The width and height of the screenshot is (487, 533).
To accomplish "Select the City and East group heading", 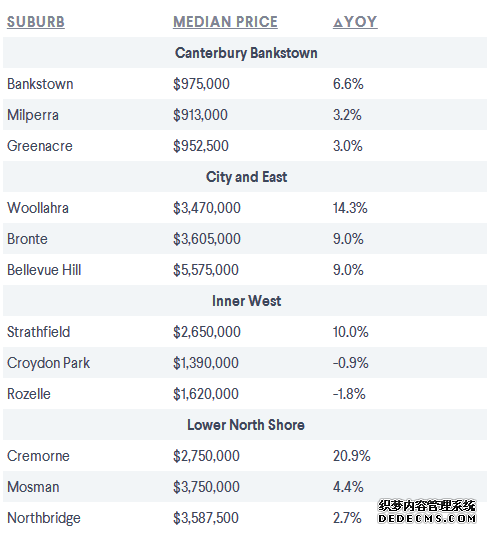I will point(246,177).
